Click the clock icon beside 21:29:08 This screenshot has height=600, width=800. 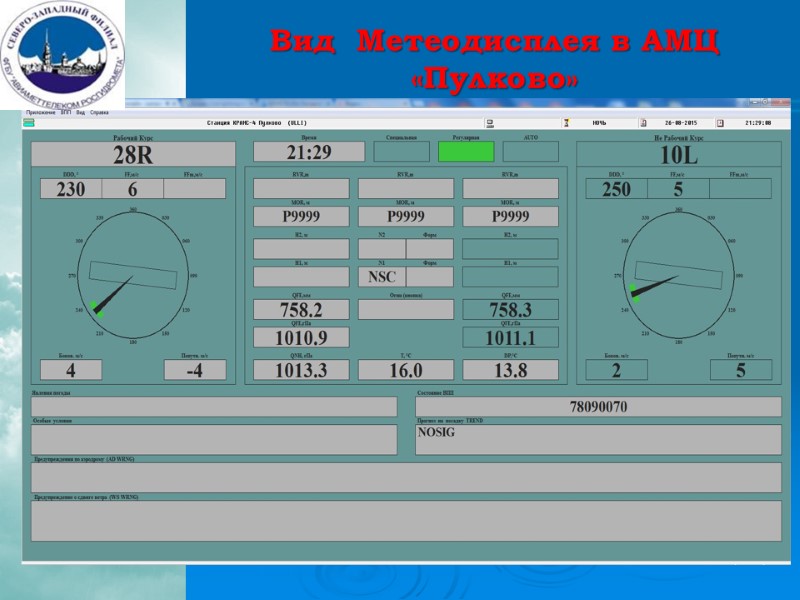point(720,123)
